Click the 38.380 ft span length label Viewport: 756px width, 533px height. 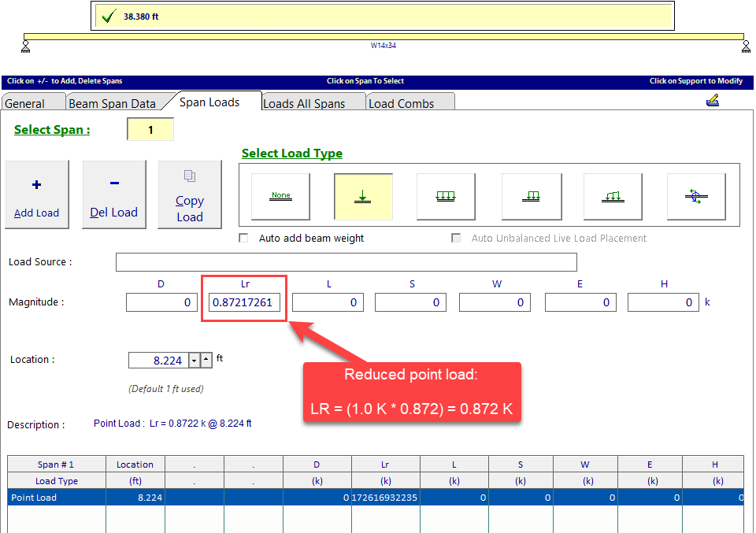[141, 17]
